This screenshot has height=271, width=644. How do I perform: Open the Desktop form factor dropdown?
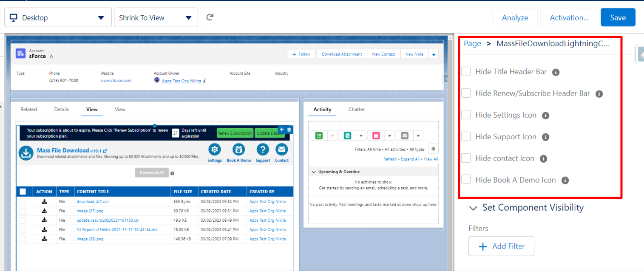pyautogui.click(x=58, y=17)
